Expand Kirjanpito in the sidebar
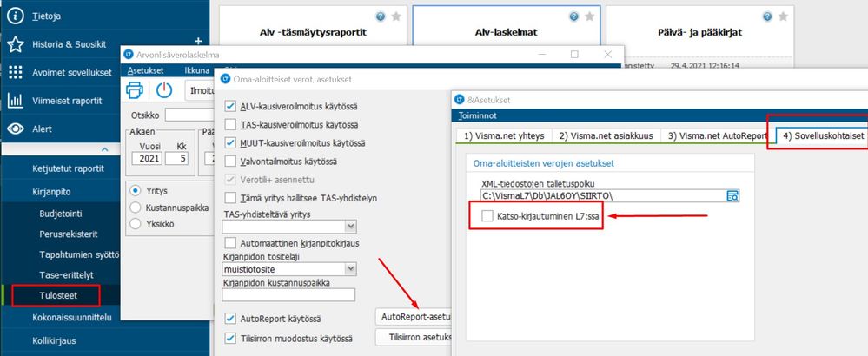The image size is (868, 356). (x=51, y=192)
